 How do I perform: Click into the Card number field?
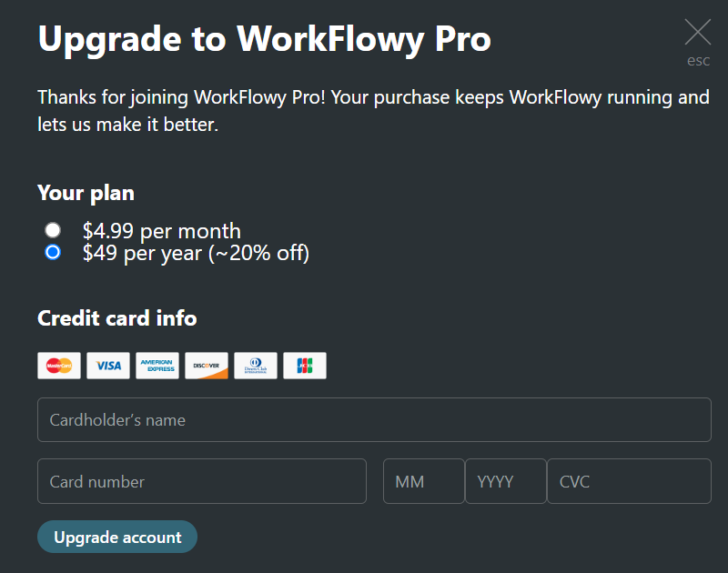[x=201, y=481]
